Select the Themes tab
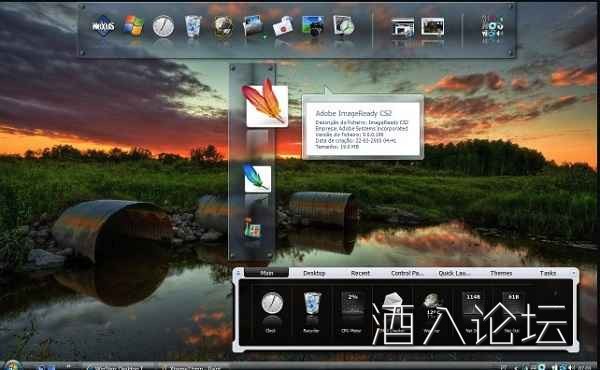600x370 pixels. [x=501, y=273]
